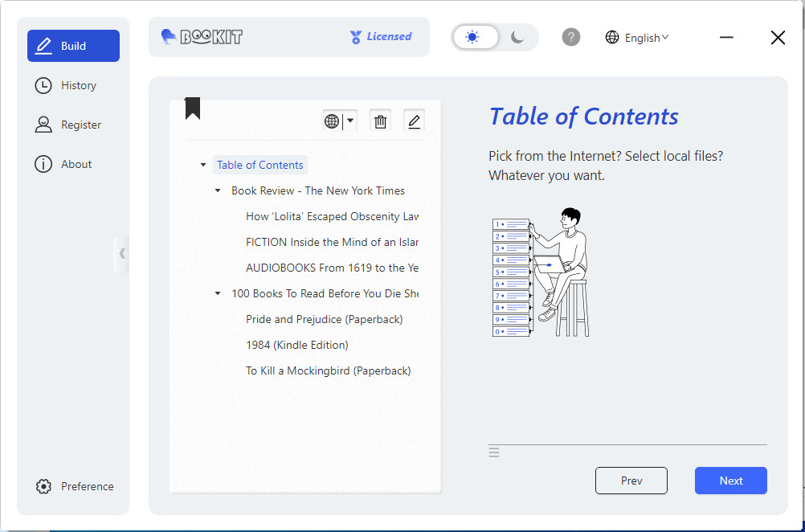Click the Bookit logo
Image resolution: width=805 pixels, height=532 pixels.
pyautogui.click(x=201, y=37)
